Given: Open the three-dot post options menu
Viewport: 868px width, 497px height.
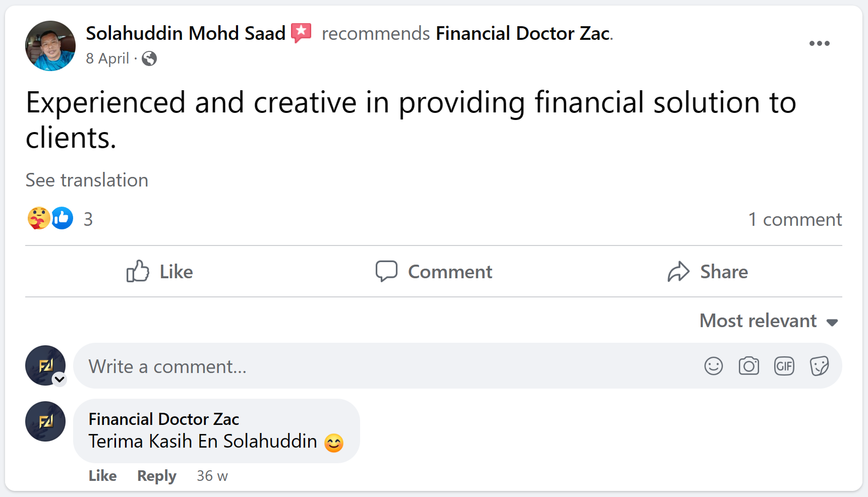Looking at the screenshot, I should point(819,43).
